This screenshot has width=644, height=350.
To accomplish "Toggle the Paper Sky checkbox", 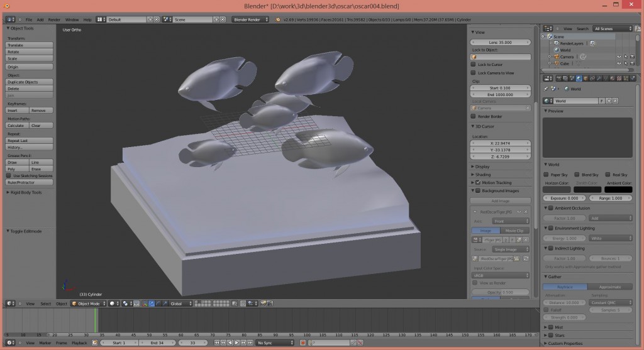I will [x=546, y=175].
